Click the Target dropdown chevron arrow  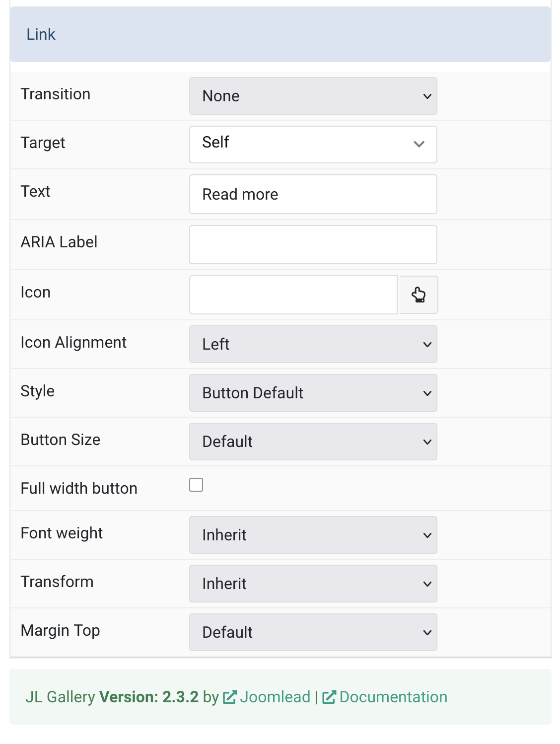point(419,145)
